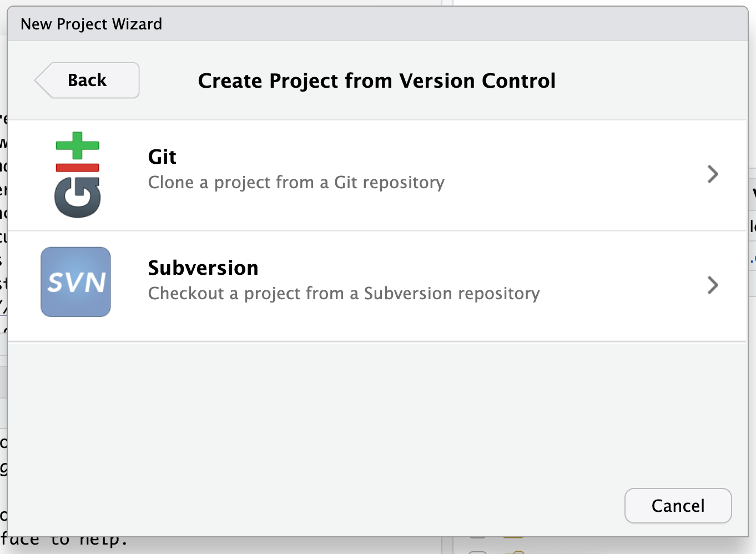Click the white SVN lettering on the blue tile

[77, 283]
